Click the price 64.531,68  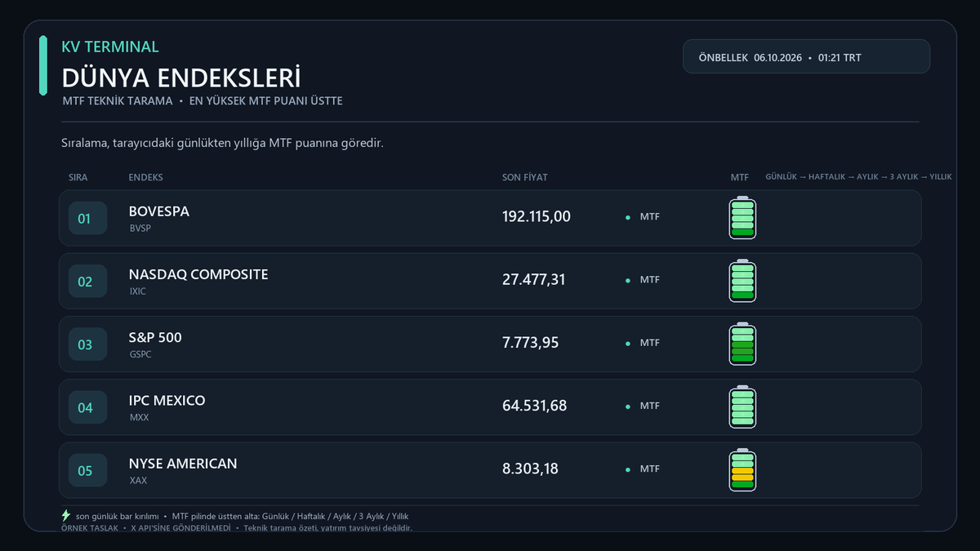534,406
